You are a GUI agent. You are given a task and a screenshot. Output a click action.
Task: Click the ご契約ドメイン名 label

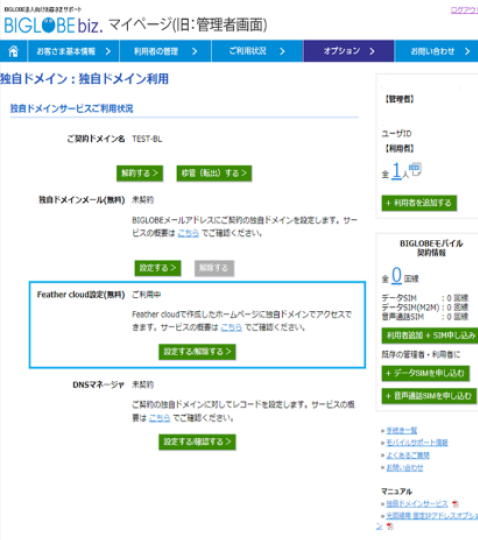96,139
